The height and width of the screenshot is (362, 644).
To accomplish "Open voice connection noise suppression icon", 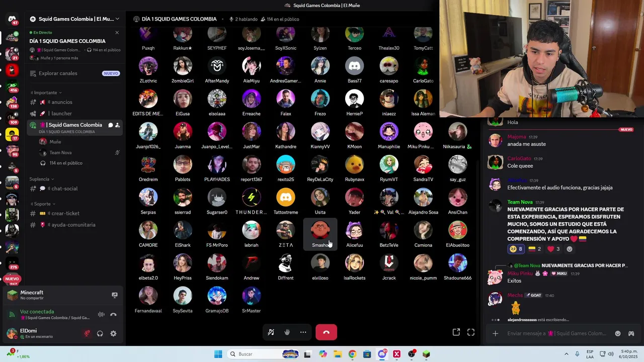I will coord(101,315).
